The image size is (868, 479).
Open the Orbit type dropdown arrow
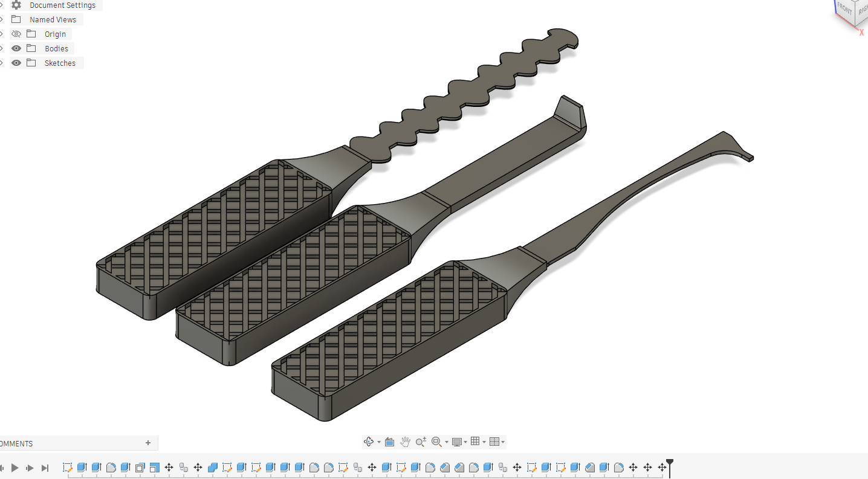click(x=379, y=442)
